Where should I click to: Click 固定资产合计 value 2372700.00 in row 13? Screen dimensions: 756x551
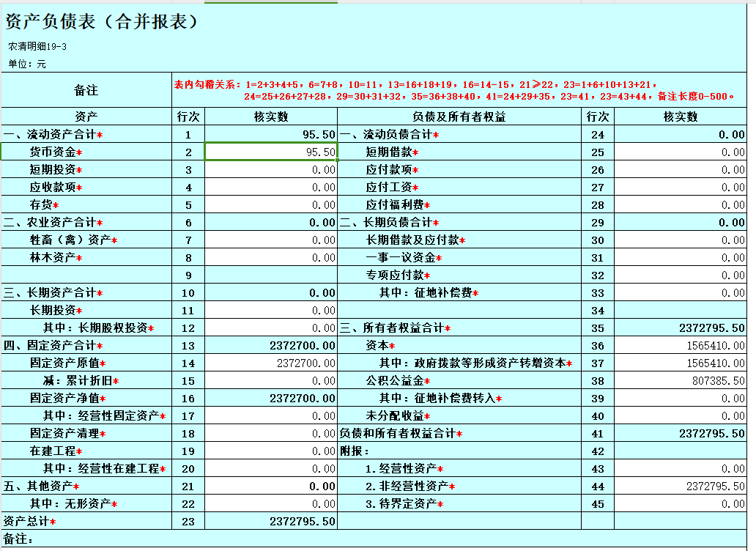coord(271,345)
